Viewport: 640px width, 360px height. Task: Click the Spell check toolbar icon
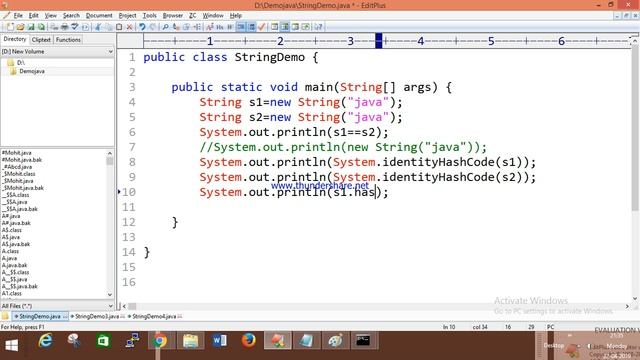click(75, 27)
